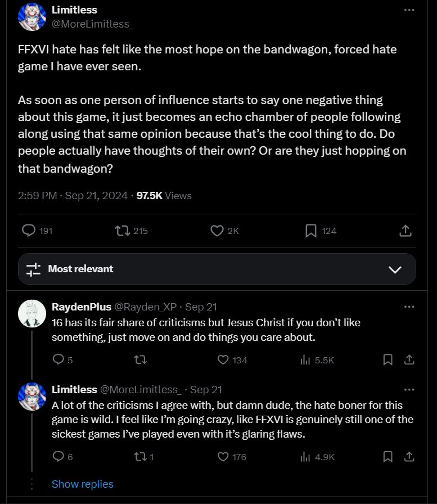Click the RaydenPlus avatar thumbnail
Image resolution: width=437 pixels, height=504 pixels.
click(x=32, y=313)
